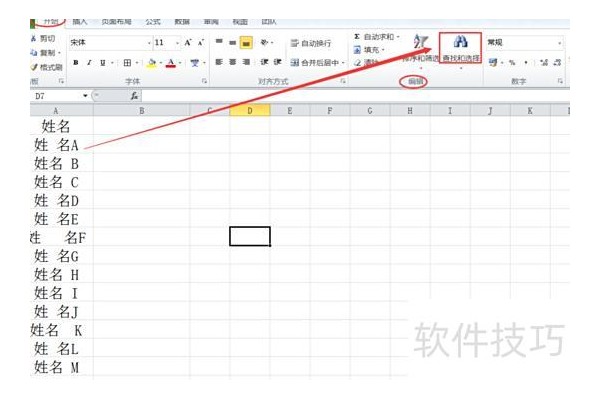Switch to the View (视图) tab
This screenshot has width=600, height=400.
click(x=240, y=22)
